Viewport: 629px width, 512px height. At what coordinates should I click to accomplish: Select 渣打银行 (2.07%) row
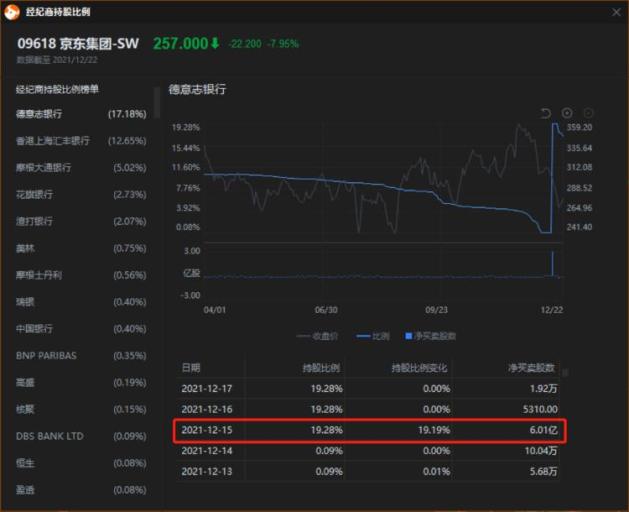click(x=81, y=221)
